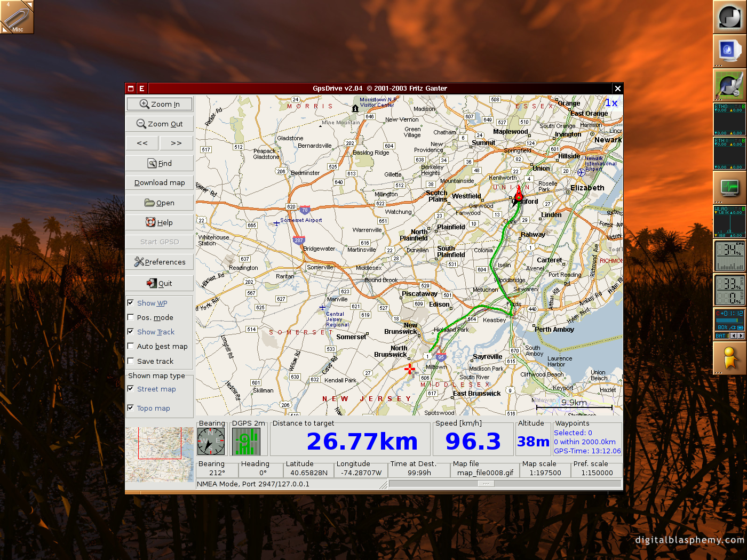Viewport: 747px width, 560px height.
Task: Click the window menu icon in titlebar
Action: tap(131, 89)
